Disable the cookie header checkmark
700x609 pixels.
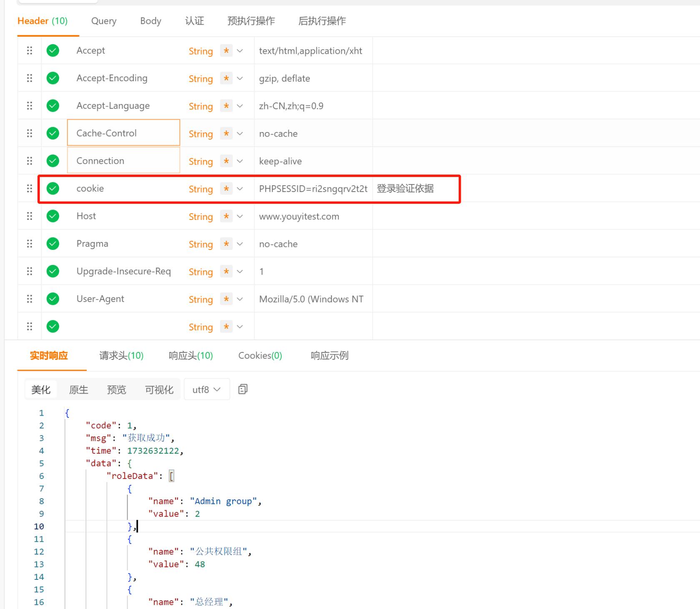[53, 188]
